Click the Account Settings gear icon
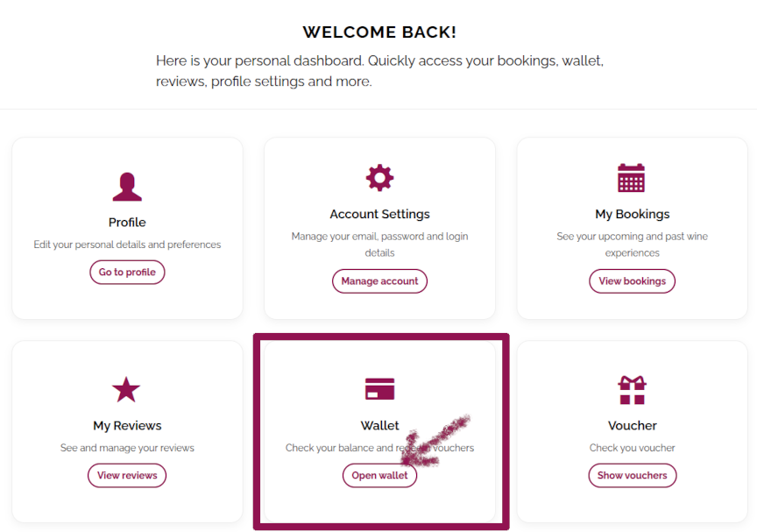Viewport: 757px width, 532px height. pos(379,178)
